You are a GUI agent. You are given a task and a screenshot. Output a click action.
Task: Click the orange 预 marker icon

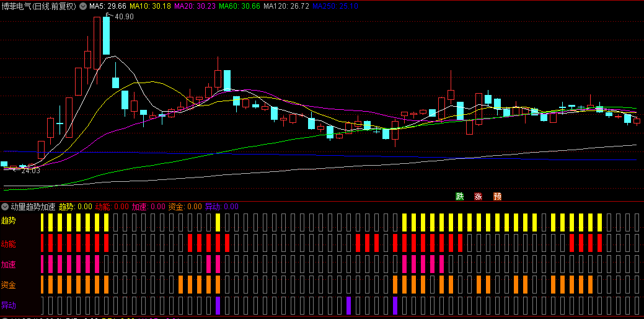497,196
